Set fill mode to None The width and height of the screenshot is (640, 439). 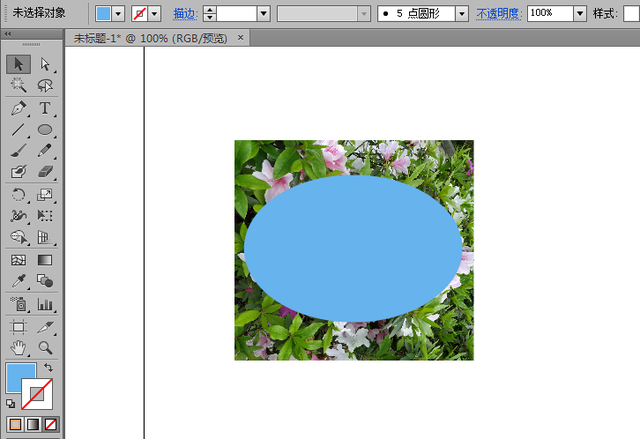(51, 425)
